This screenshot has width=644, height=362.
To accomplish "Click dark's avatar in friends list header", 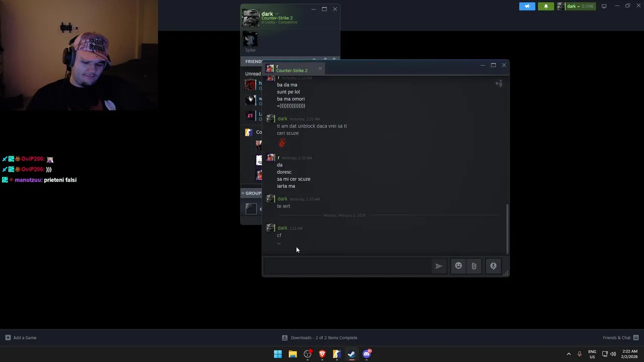I will tap(251, 18).
